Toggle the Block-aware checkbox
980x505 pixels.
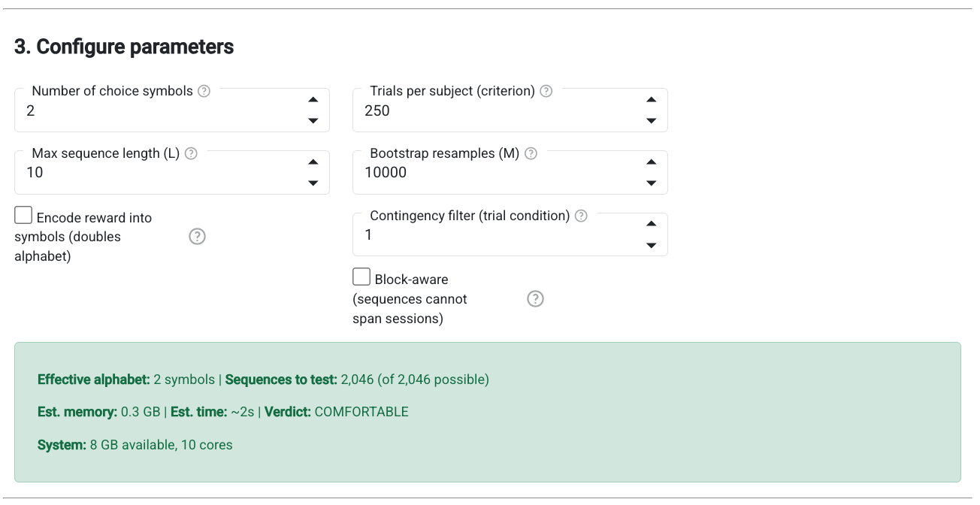coord(361,277)
